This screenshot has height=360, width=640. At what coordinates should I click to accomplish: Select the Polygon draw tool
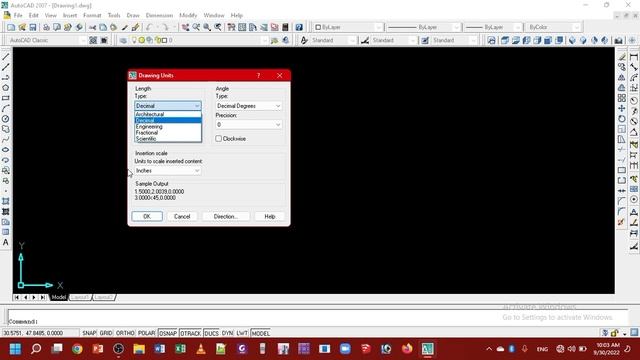[6, 88]
